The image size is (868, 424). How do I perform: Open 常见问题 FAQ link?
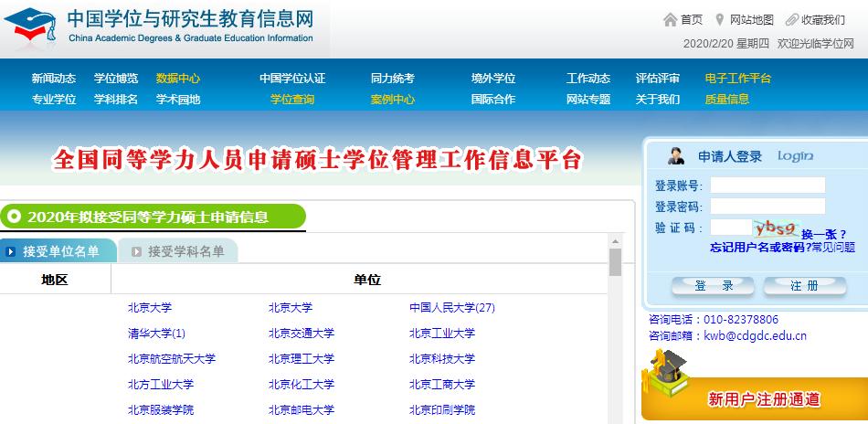(833, 248)
